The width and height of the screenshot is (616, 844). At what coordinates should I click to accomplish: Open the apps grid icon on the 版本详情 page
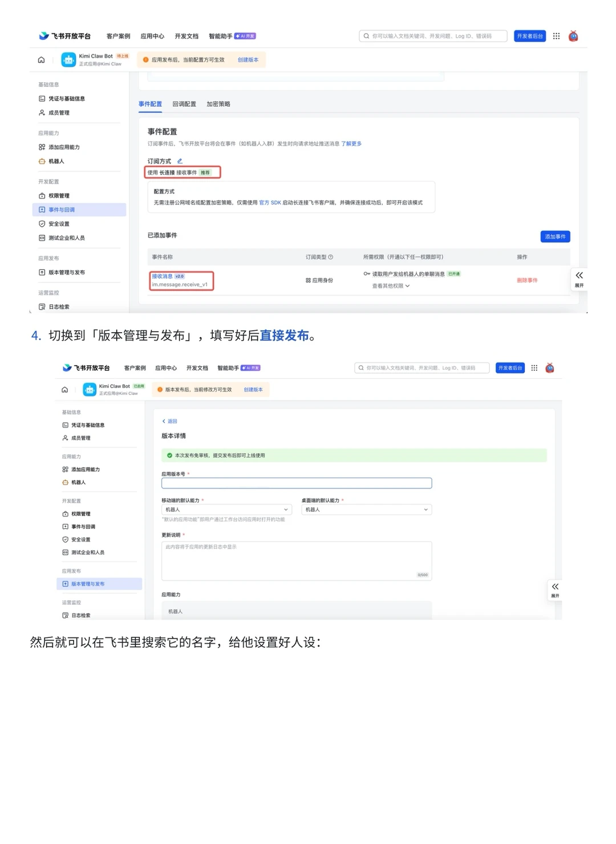pyautogui.click(x=534, y=368)
